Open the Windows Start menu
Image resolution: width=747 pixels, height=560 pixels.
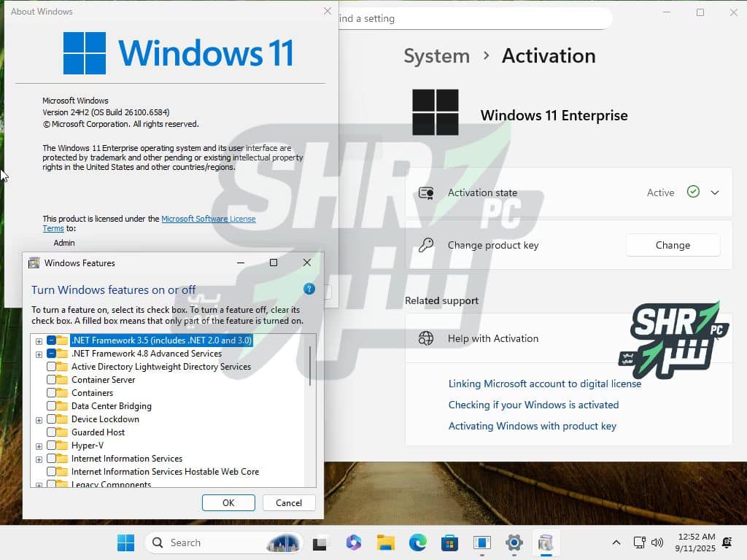point(125,542)
